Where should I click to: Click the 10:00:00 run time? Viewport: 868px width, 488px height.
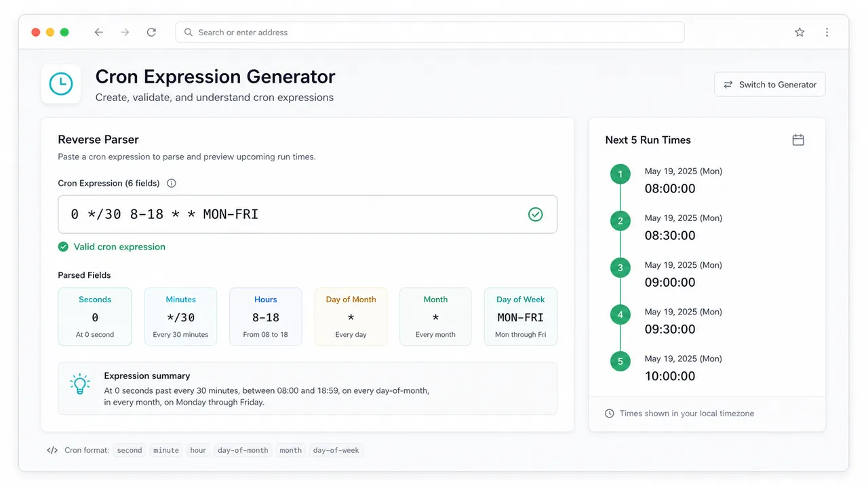(670, 375)
